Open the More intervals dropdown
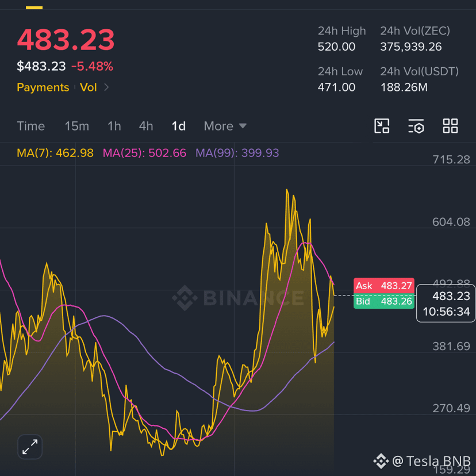The width and height of the screenshot is (476, 476). 225,126
